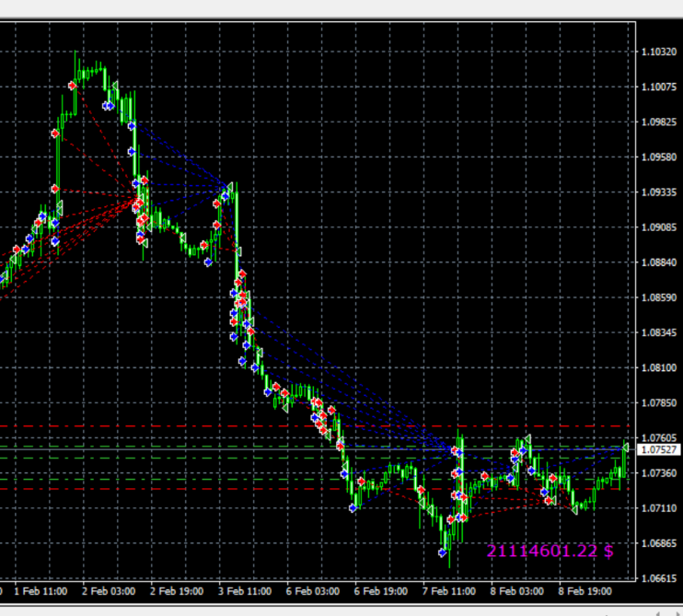
Task: Click the 1.10075 price axis label
Action: pyautogui.click(x=659, y=87)
